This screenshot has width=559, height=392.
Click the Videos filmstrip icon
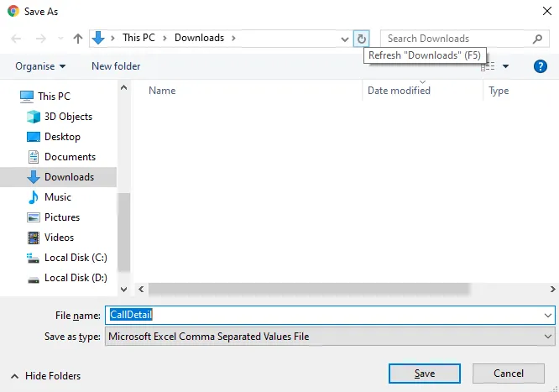[34, 238]
